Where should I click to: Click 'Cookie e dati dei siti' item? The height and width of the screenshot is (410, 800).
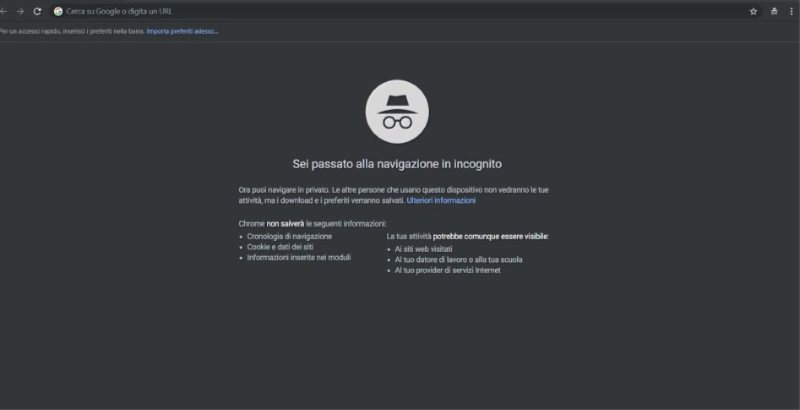coord(280,247)
